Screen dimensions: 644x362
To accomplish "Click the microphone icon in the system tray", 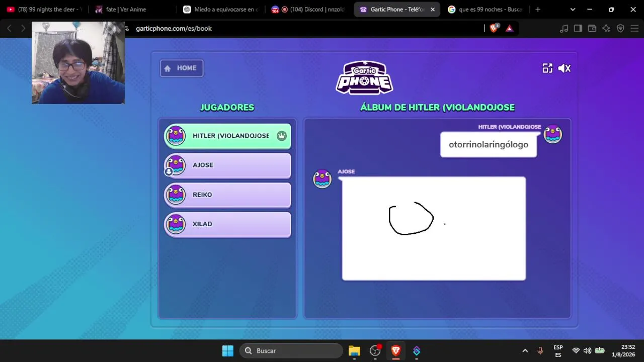I will pos(540,351).
